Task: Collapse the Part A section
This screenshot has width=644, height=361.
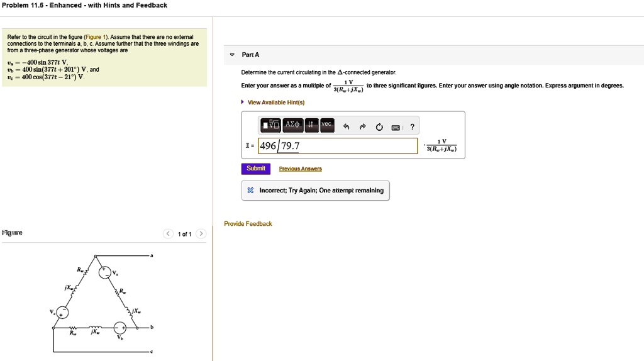Action: tap(232, 55)
